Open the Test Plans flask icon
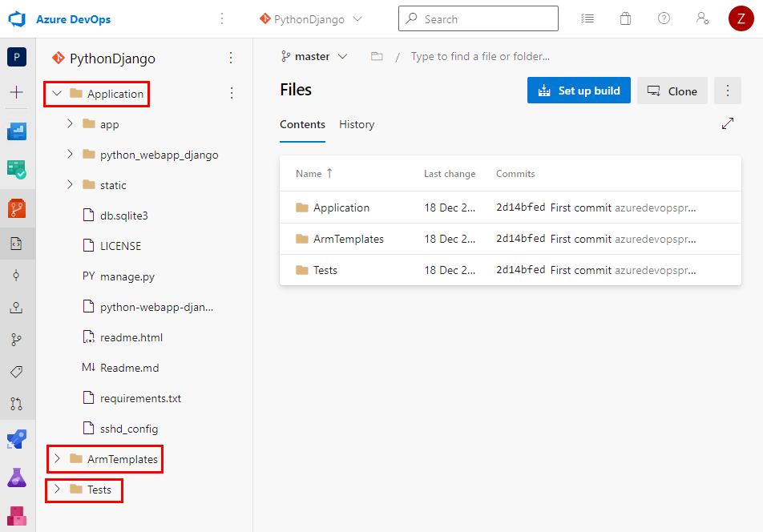 17,478
